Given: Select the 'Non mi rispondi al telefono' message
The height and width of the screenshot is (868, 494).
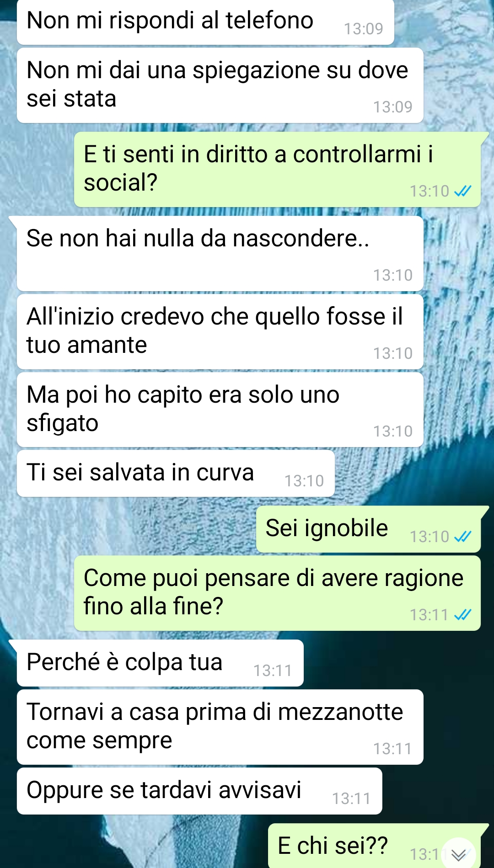Looking at the screenshot, I should coord(205,21).
